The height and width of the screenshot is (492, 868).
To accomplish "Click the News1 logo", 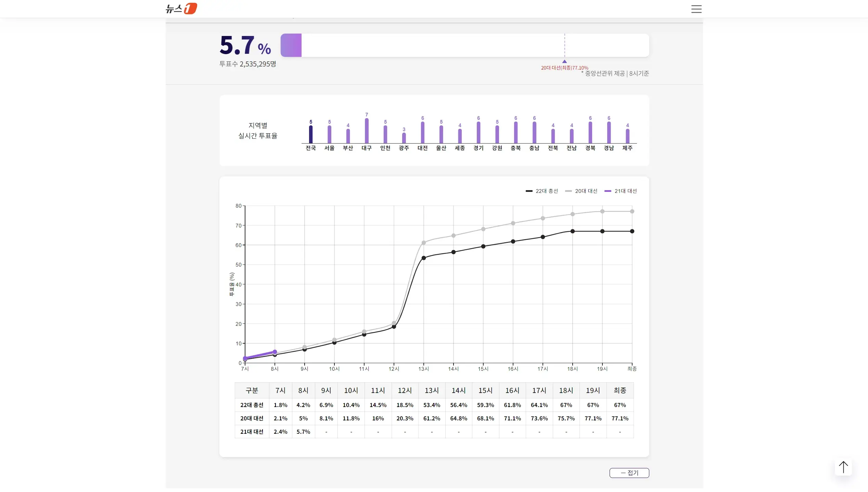I will tap(181, 9).
